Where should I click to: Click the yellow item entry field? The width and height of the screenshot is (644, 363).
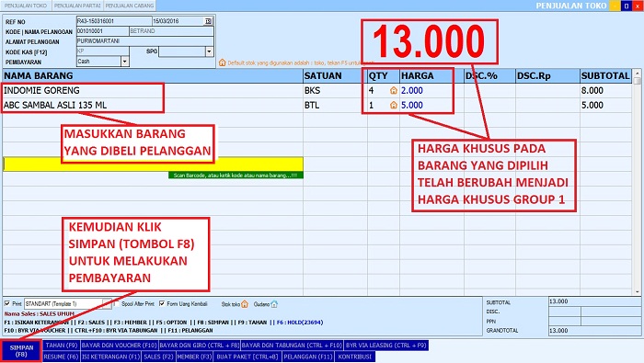154,164
